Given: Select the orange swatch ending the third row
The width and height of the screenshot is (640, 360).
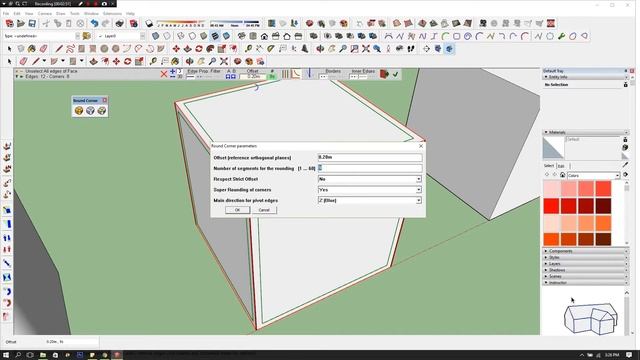Looking at the screenshot, I should tap(603, 223).
